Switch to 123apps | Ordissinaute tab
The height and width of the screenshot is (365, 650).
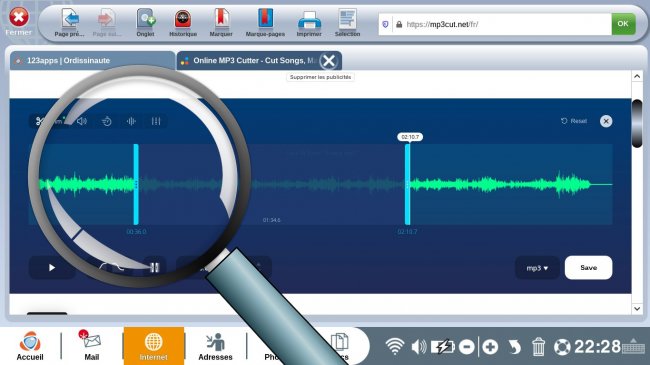[92, 61]
